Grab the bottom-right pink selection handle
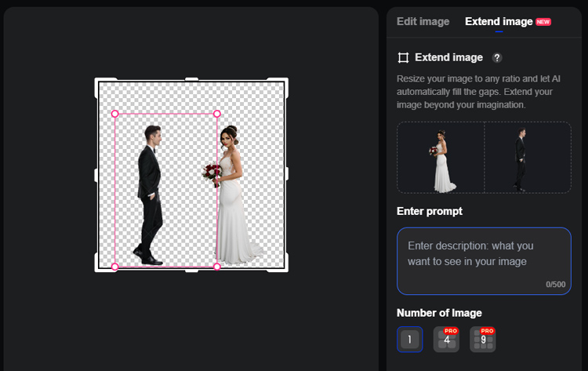 coord(216,267)
